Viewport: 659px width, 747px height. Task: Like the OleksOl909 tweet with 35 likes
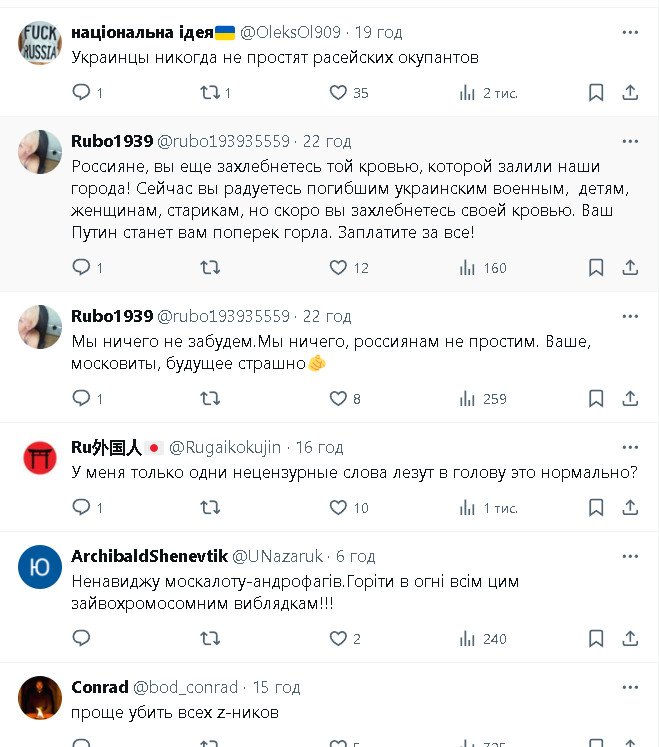(339, 93)
